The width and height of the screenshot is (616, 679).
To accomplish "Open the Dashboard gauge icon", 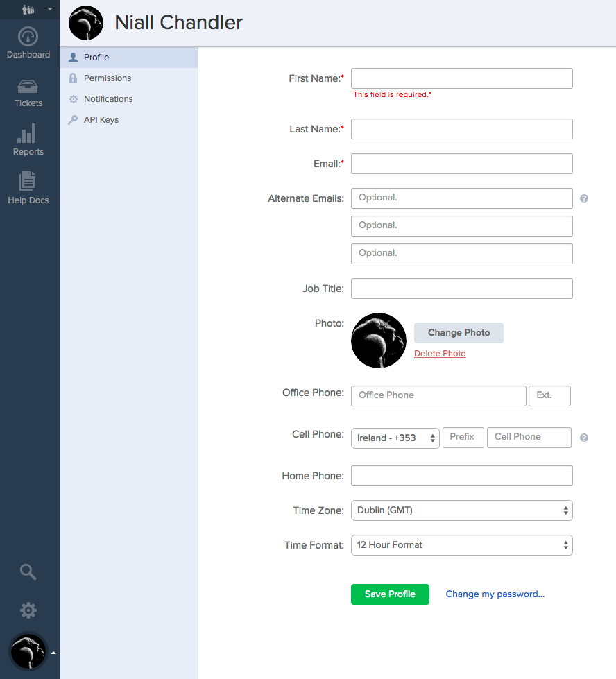I will click(x=28, y=36).
